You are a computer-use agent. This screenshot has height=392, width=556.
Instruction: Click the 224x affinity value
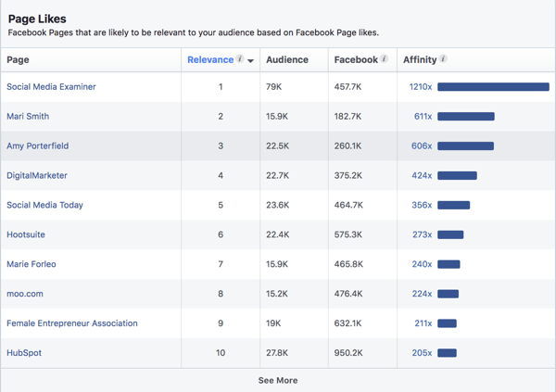422,294
